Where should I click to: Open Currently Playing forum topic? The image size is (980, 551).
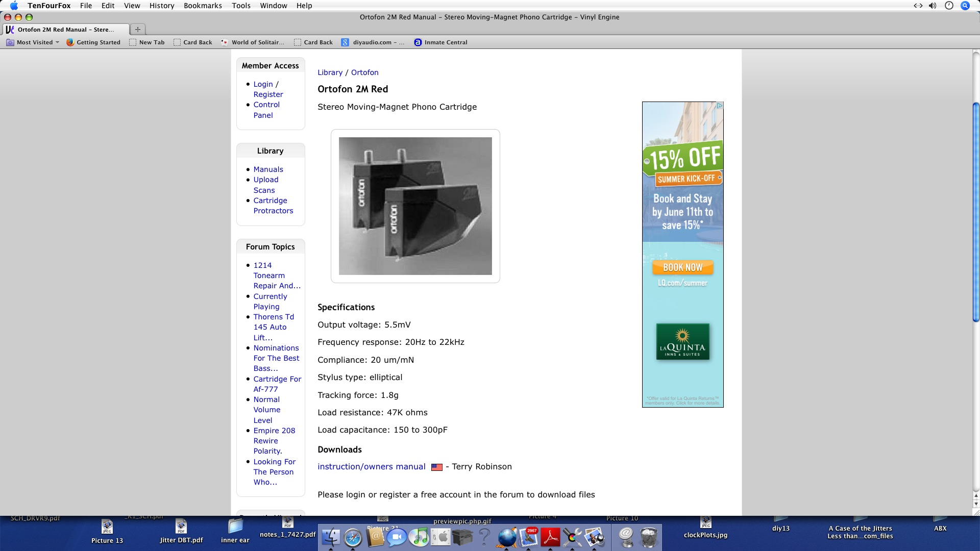pos(270,302)
